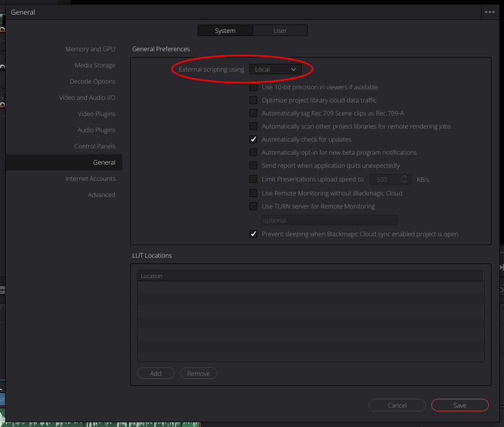504x427 pixels.
Task: Click Remove LUT location button
Action: 198,373
